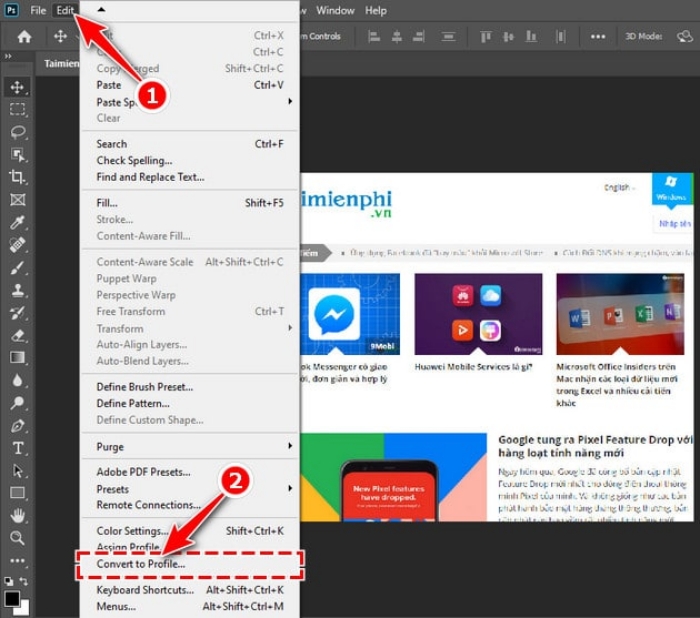Click the Move tool preset icon in options bar
Viewport: 700px width, 618px height.
coord(60,36)
